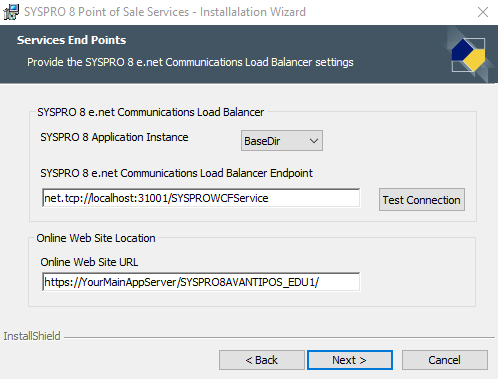
Task: Go to the previous step with Back
Action: click(262, 360)
